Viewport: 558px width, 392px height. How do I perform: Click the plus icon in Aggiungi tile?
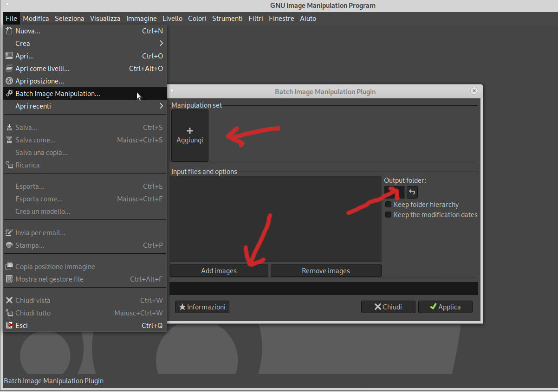(190, 131)
